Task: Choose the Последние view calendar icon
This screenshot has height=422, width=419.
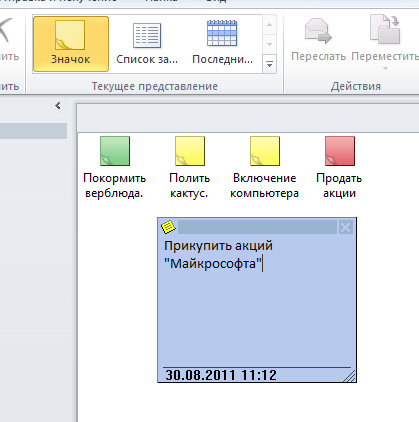Action: point(222,33)
